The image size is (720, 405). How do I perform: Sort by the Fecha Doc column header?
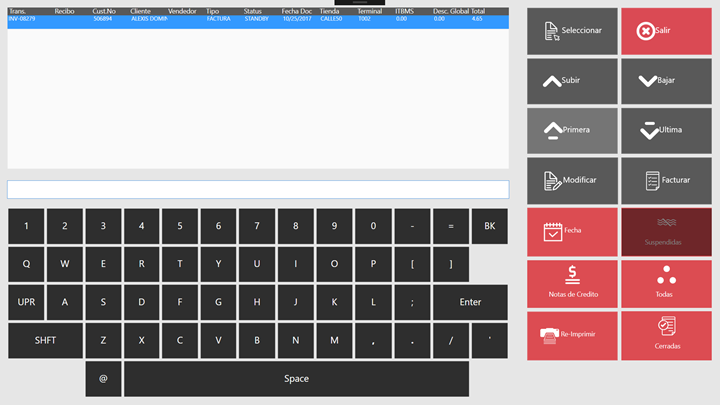click(x=297, y=11)
